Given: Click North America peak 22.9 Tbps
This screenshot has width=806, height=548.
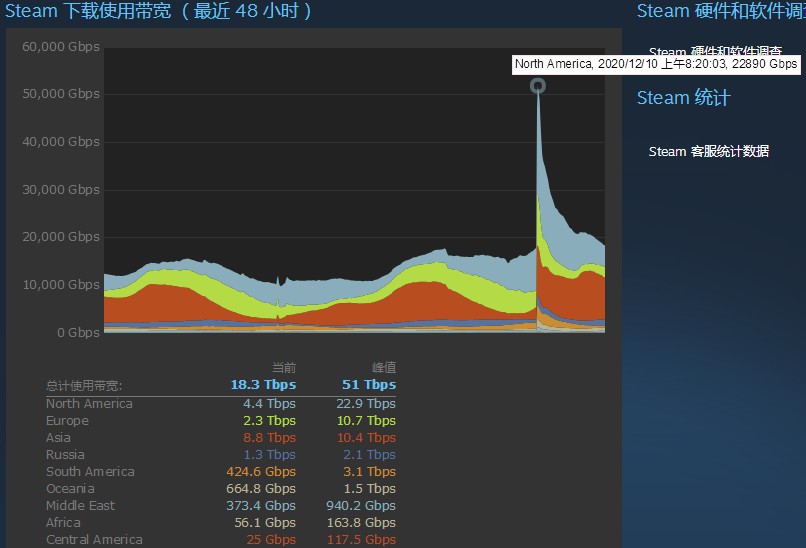Looking at the screenshot, I should tap(366, 404).
